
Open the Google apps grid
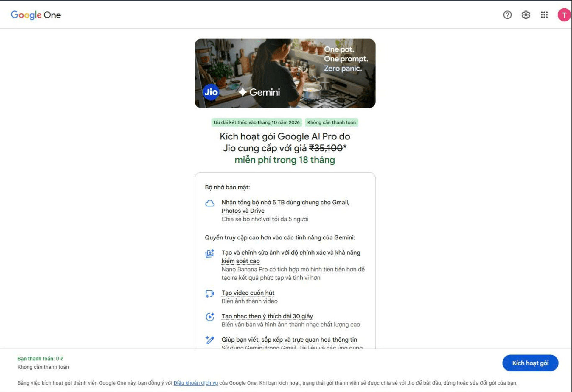point(544,15)
